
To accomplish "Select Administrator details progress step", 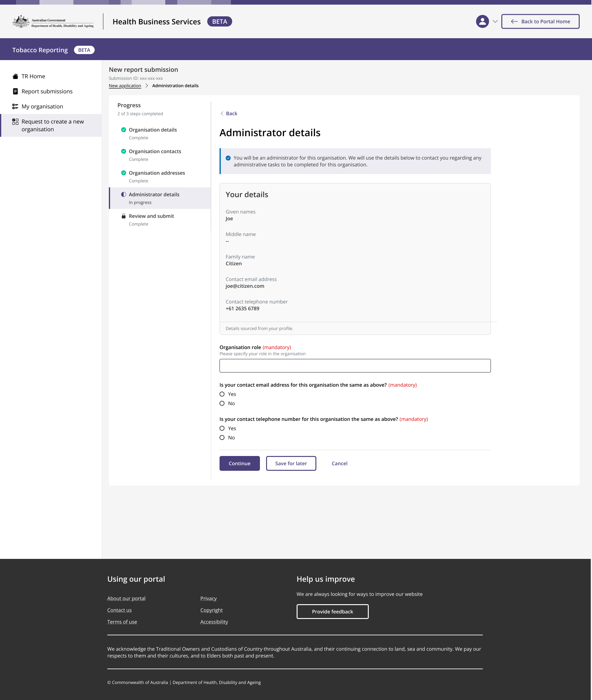I will 160,198.
